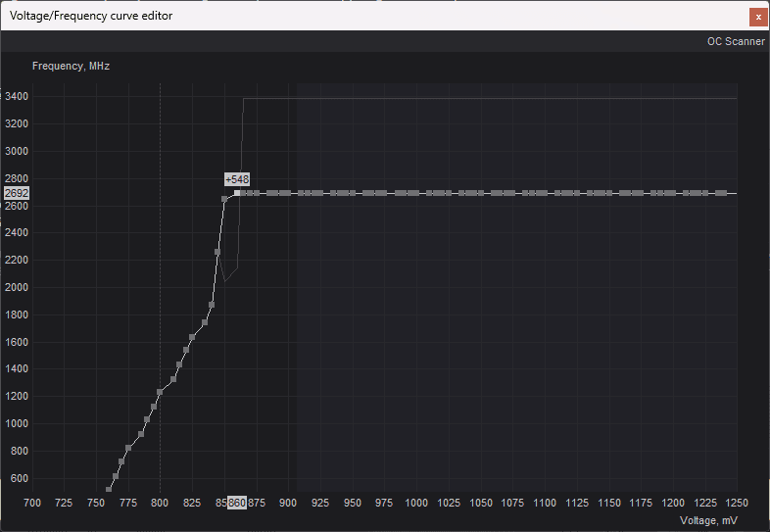The width and height of the screenshot is (770, 532).
Task: Select the curve point near 1880 MHz
Action: pos(212,305)
